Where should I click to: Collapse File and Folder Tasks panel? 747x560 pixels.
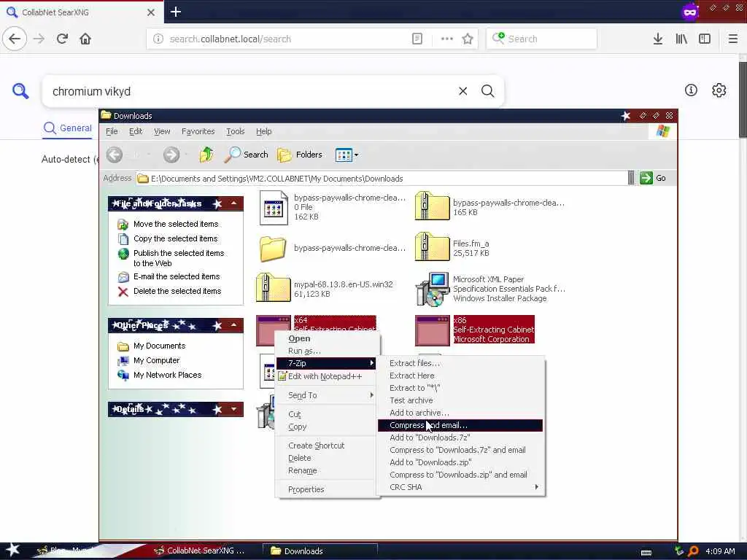pos(234,203)
